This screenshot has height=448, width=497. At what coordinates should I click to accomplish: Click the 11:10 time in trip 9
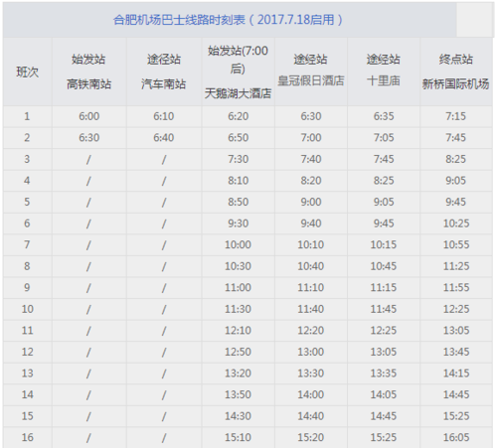(311, 287)
